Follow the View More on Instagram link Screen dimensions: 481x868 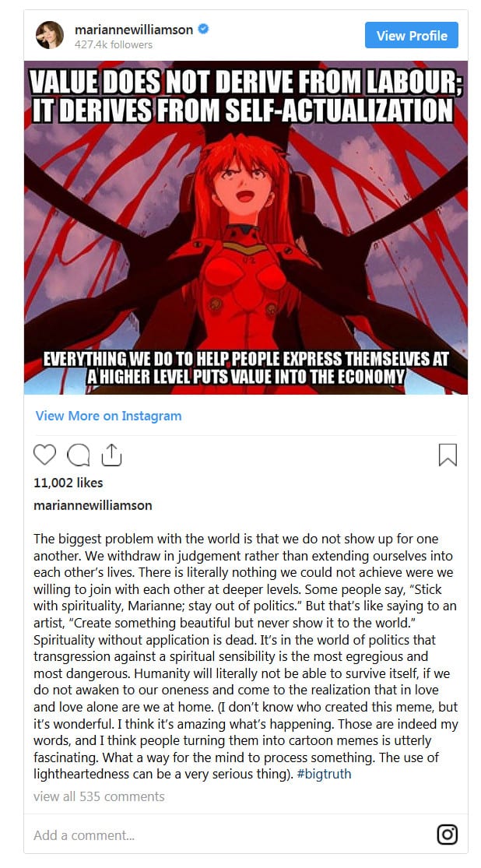pos(108,416)
